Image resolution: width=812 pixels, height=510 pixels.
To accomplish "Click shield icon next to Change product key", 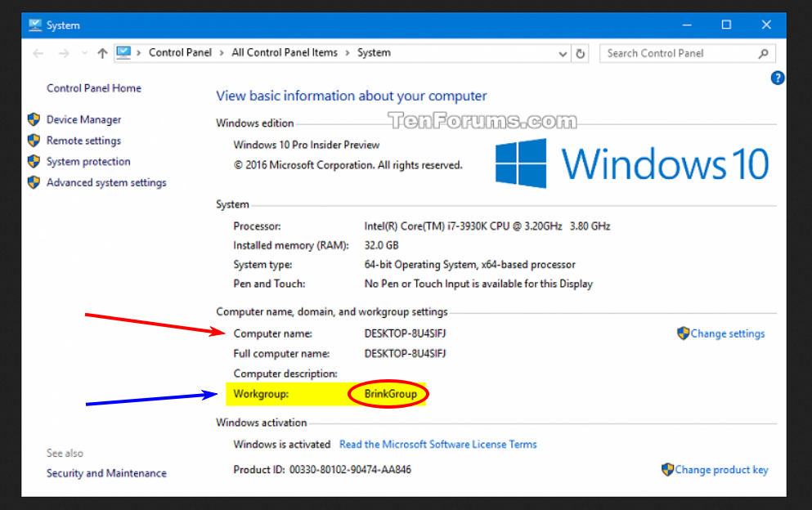I will pos(667,470).
